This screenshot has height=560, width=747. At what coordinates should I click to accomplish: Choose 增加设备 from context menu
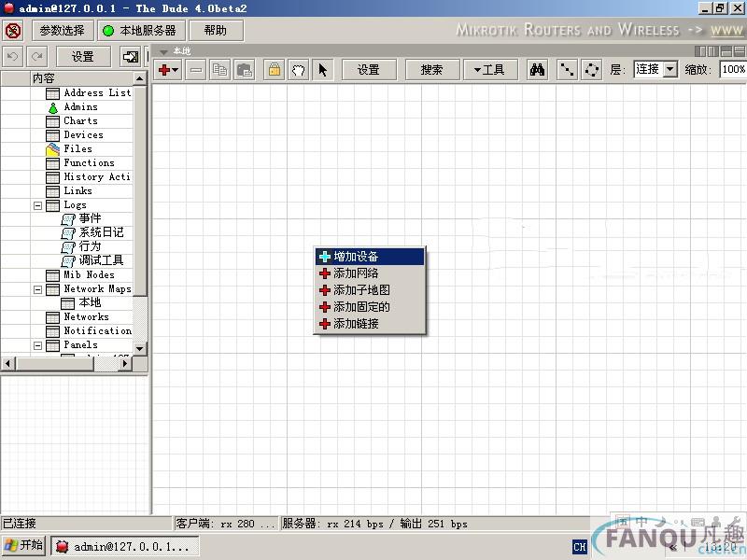click(x=370, y=257)
